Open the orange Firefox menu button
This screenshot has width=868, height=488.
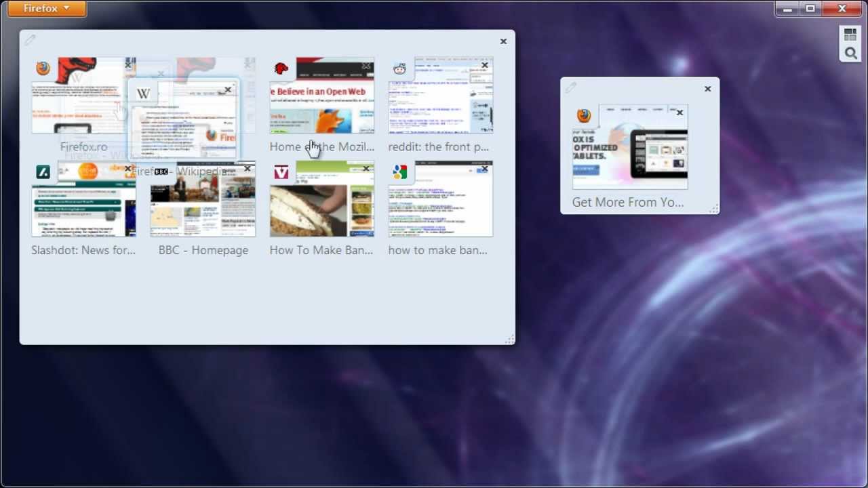point(47,9)
